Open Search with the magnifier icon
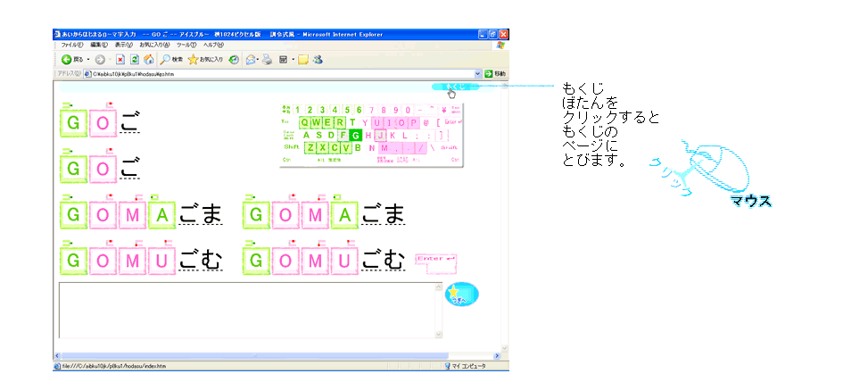868x382 pixels. (166, 59)
